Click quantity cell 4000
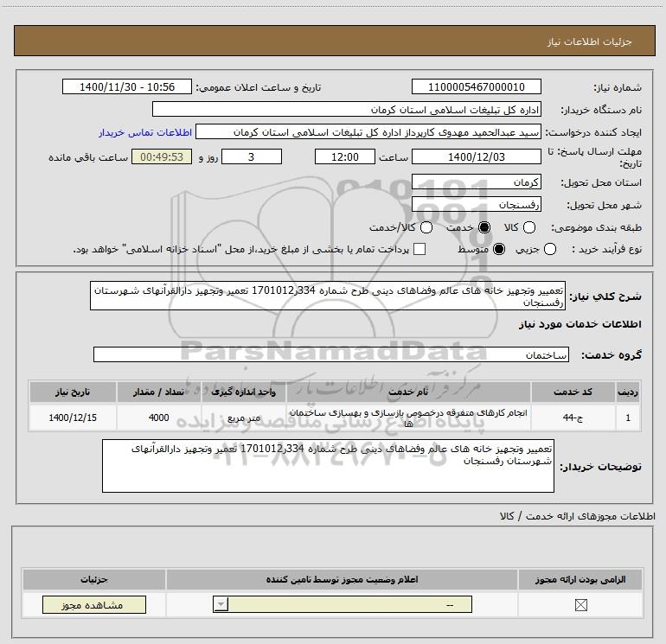Image resolution: width=666 pixels, height=644 pixels. point(158,418)
